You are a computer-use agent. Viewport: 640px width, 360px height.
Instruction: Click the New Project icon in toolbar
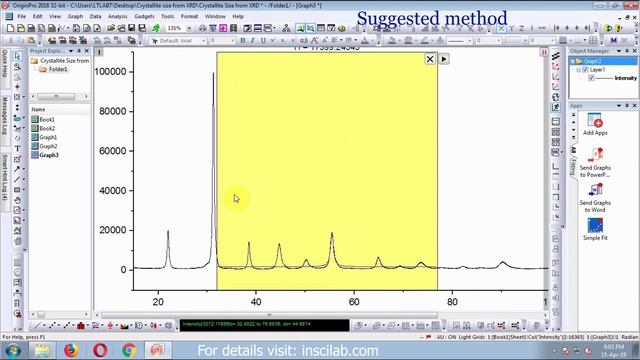pyautogui.click(x=11, y=28)
